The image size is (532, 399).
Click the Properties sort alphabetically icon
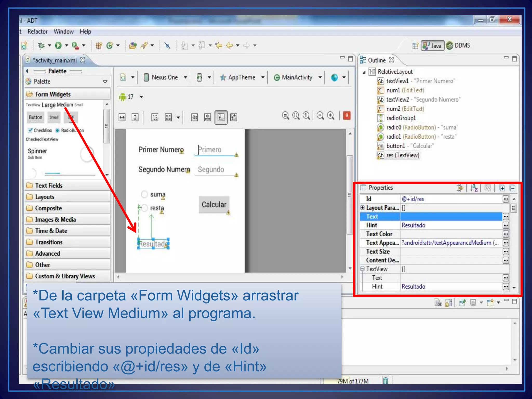[474, 188]
